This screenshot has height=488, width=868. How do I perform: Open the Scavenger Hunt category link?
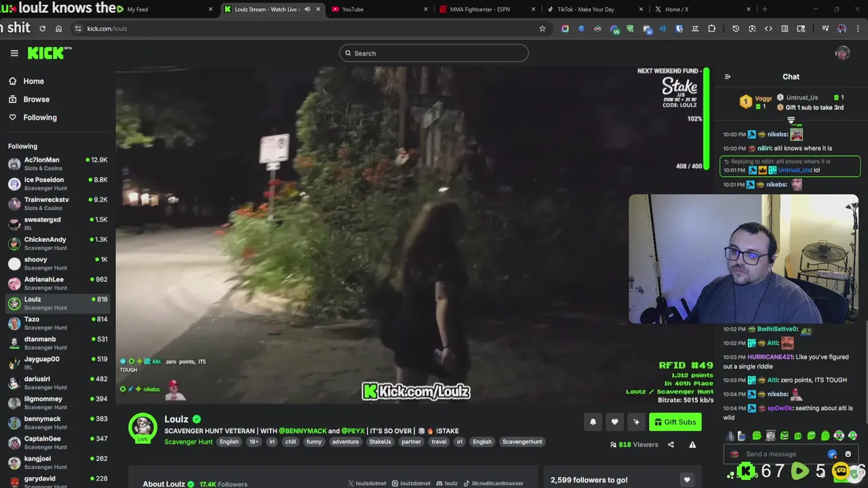coord(189,442)
